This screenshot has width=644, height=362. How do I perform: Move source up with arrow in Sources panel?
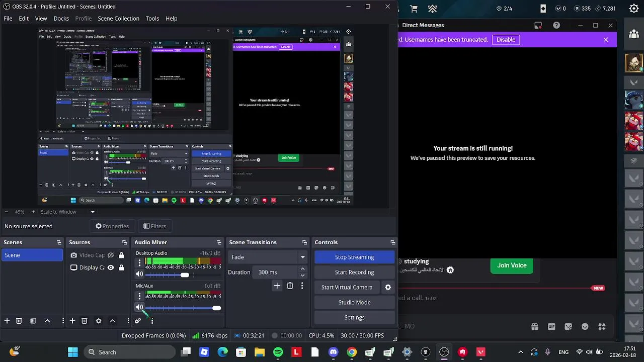113,321
